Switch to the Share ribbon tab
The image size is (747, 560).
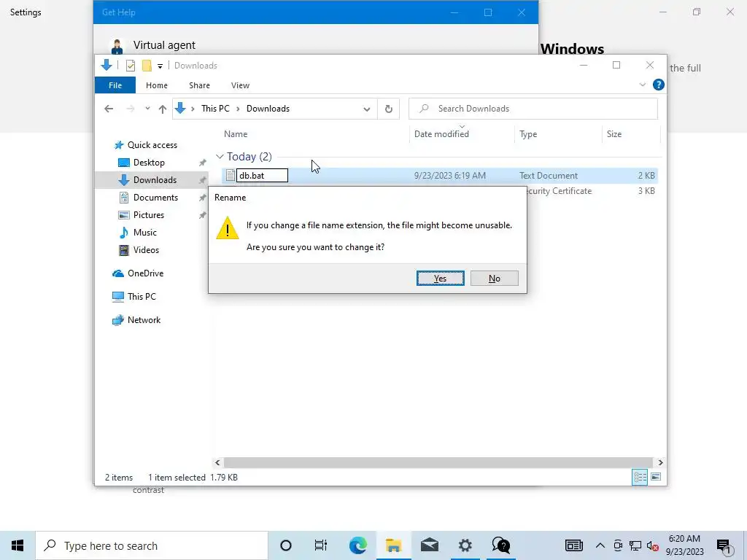[199, 85]
